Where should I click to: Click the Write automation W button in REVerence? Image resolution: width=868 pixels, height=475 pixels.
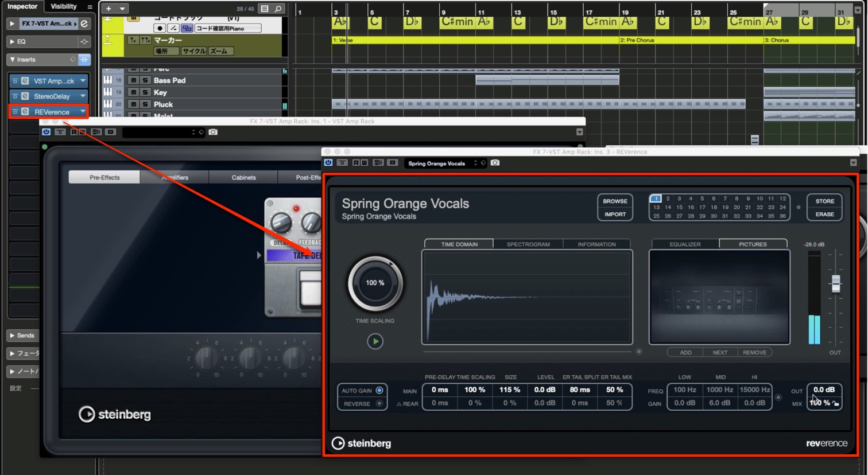coord(364,163)
